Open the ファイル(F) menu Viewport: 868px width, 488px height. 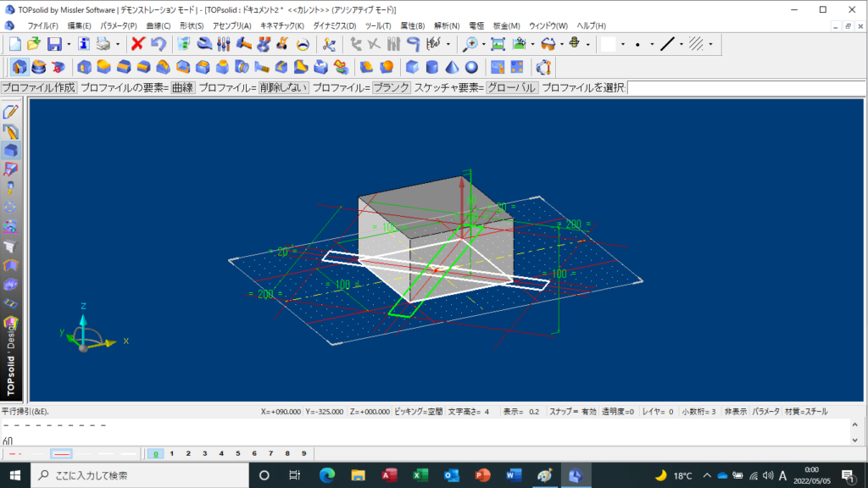point(42,26)
